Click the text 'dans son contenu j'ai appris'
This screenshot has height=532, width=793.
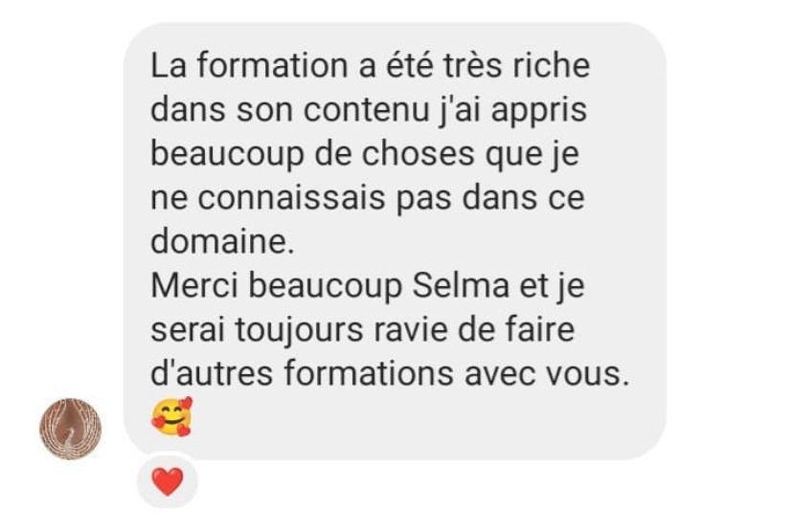[x=369, y=110]
